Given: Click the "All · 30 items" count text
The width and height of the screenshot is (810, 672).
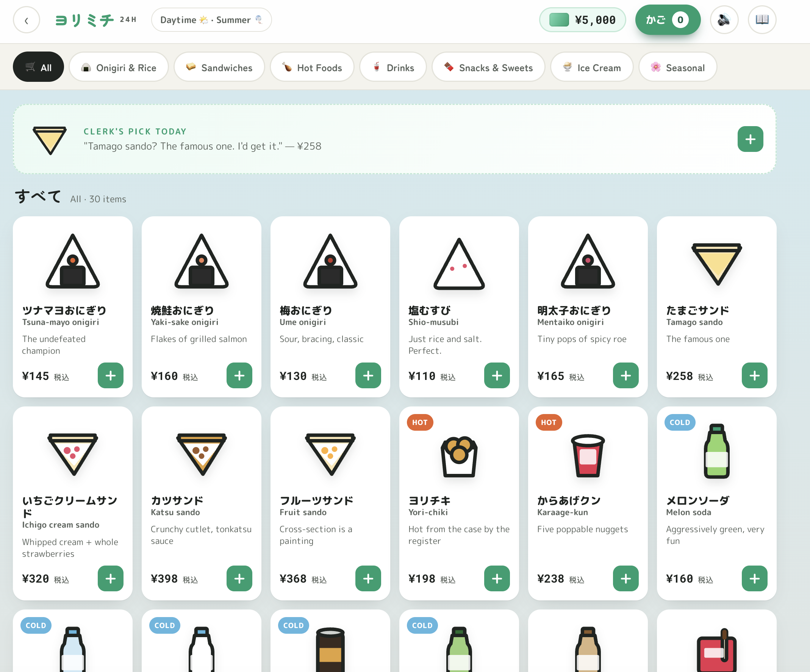Looking at the screenshot, I should 98,199.
